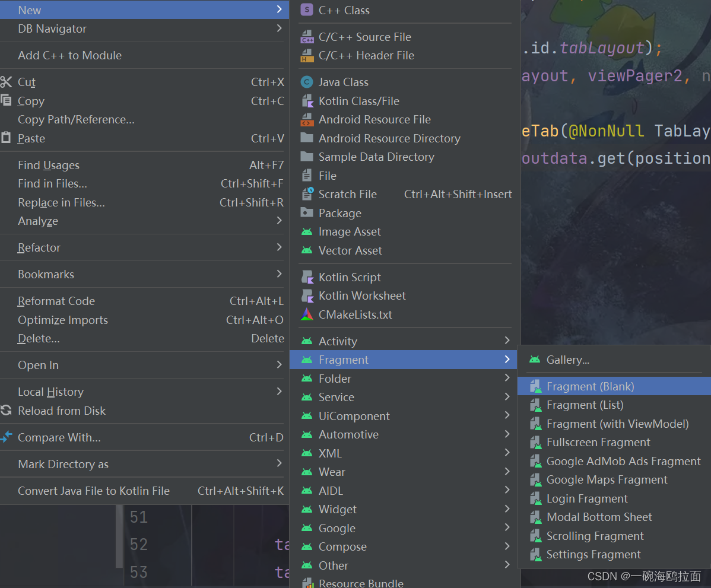
Task: Click the Java Class icon
Action: pyautogui.click(x=307, y=82)
